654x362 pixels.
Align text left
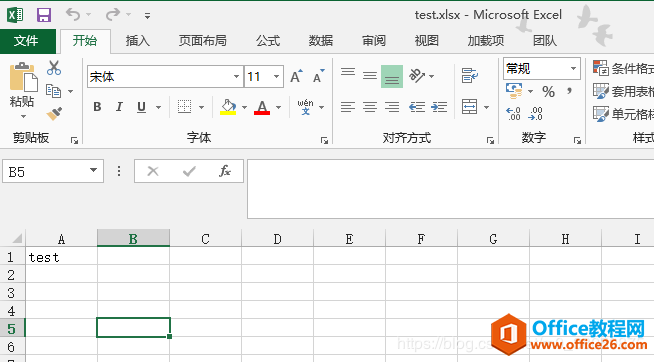tap(348, 107)
